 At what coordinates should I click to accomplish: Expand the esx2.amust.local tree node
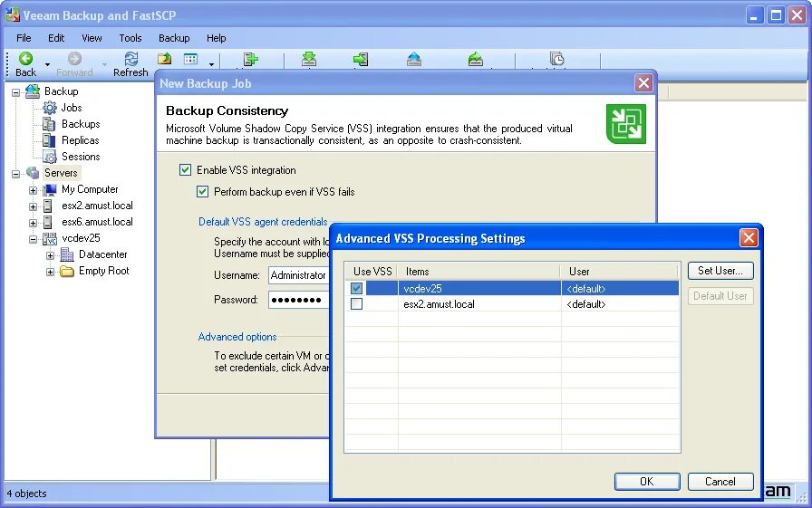(x=34, y=207)
